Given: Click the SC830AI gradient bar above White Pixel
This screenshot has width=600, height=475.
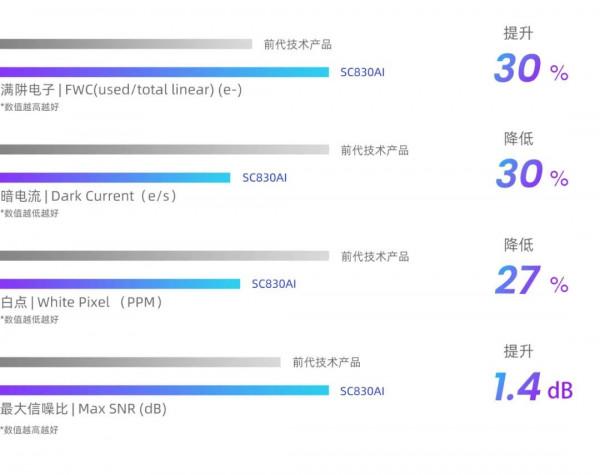Looking at the screenshot, I should pos(120,283).
